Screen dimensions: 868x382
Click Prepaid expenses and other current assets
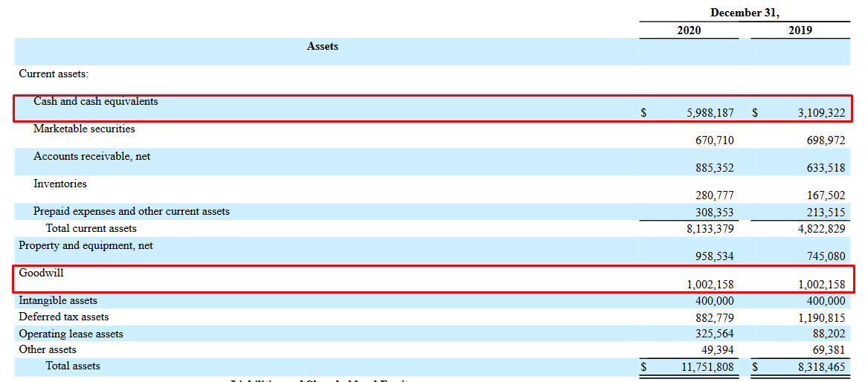(x=132, y=211)
